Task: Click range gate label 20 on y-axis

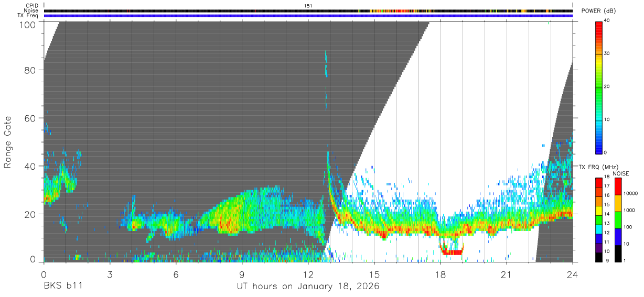Action: (30, 214)
